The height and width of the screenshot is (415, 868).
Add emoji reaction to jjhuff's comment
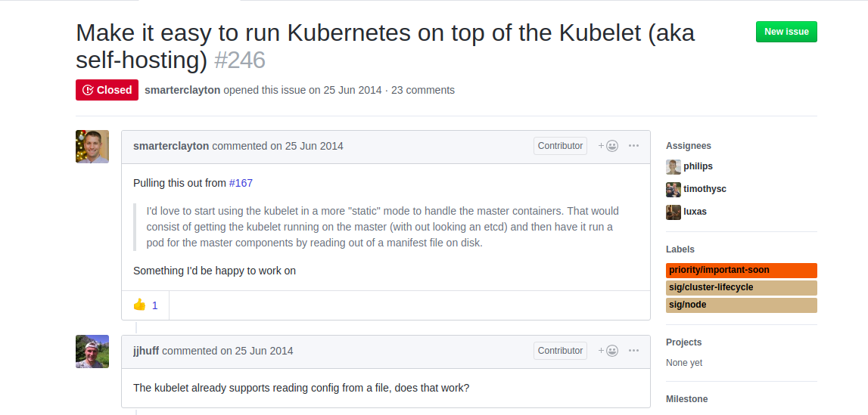coord(608,350)
